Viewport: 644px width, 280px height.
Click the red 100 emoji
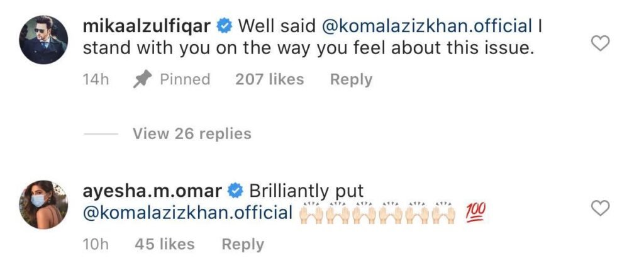coord(475,213)
